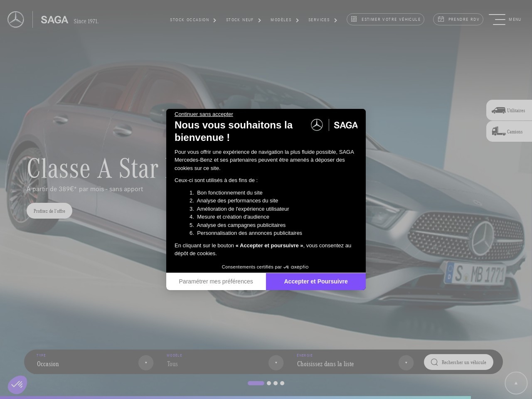The width and height of the screenshot is (532, 399).
Task: Click the Type dropdown arrow button
Action: [x=146, y=363]
